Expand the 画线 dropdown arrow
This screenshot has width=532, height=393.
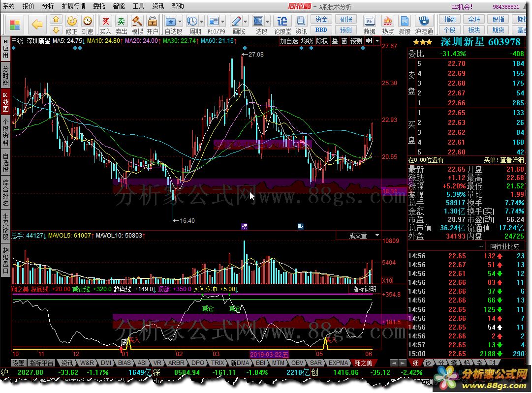[245, 22]
